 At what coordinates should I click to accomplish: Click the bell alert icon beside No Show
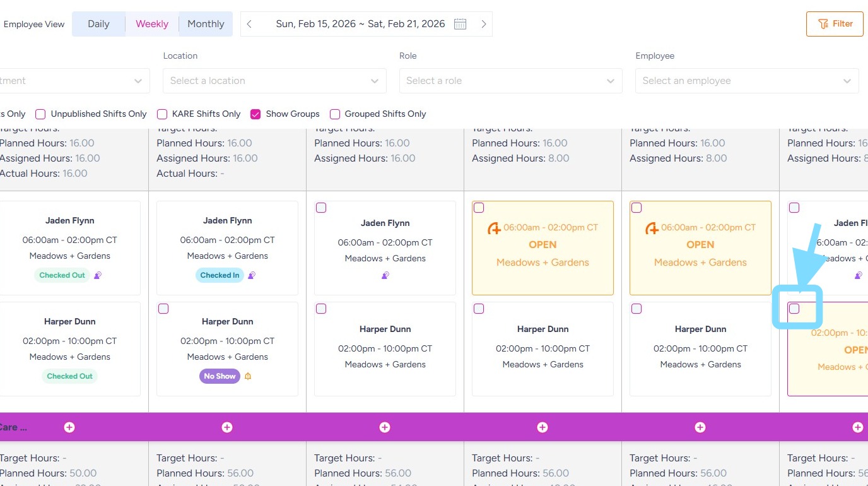coord(248,376)
